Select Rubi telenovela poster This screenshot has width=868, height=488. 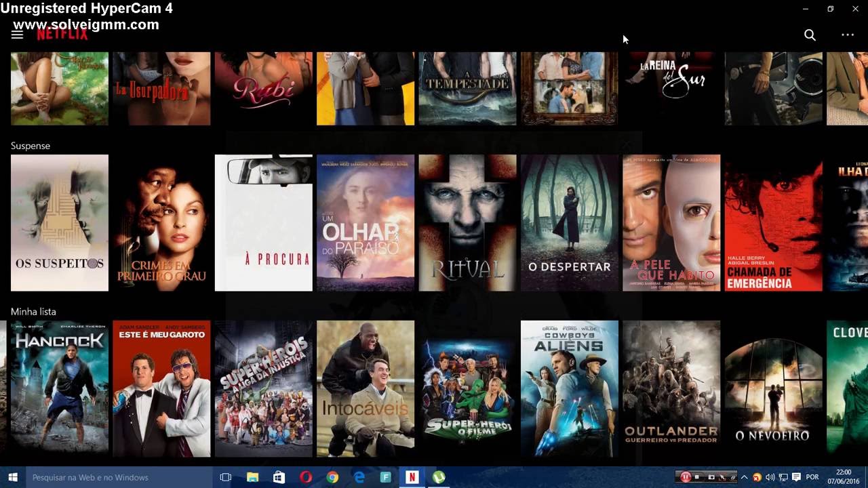click(264, 88)
